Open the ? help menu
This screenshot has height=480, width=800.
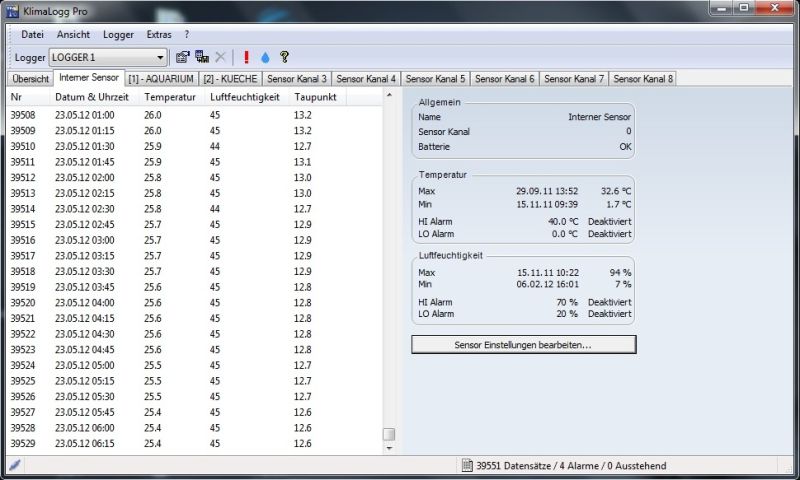(x=187, y=35)
